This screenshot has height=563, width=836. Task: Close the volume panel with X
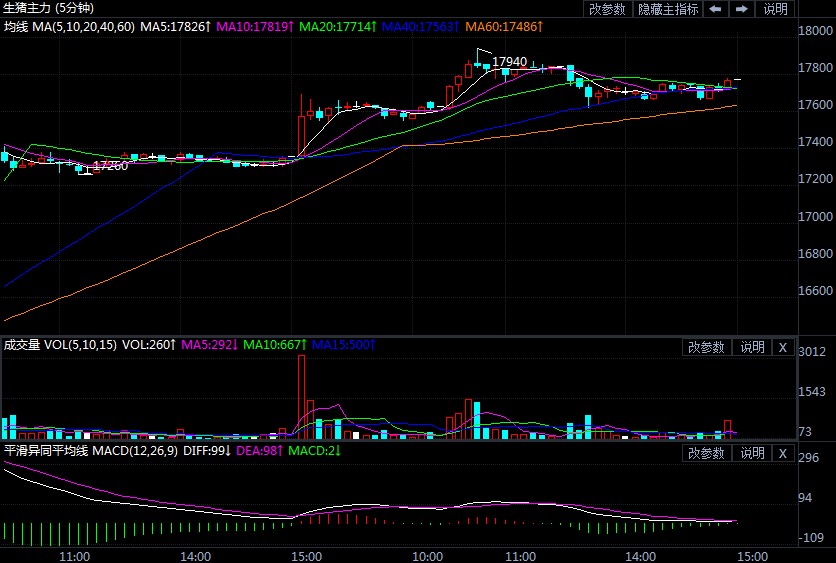pyautogui.click(x=783, y=347)
